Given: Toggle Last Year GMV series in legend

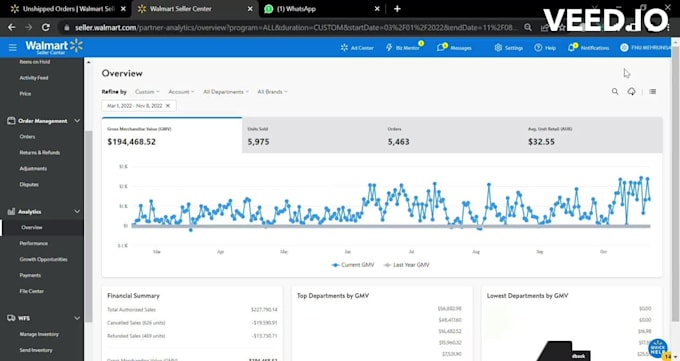Looking at the screenshot, I should pos(406,265).
